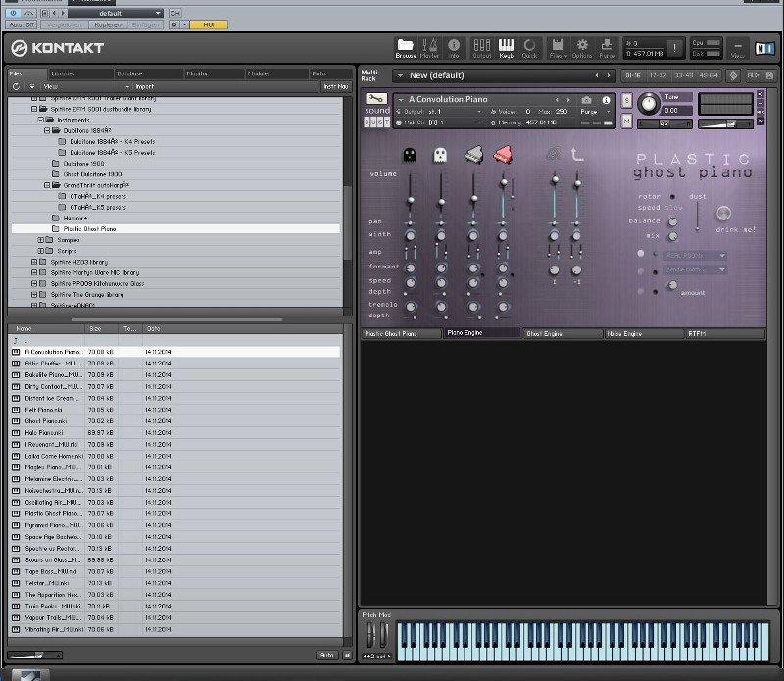Open the RTFM tab
The height and width of the screenshot is (681, 784).
pyautogui.click(x=724, y=333)
